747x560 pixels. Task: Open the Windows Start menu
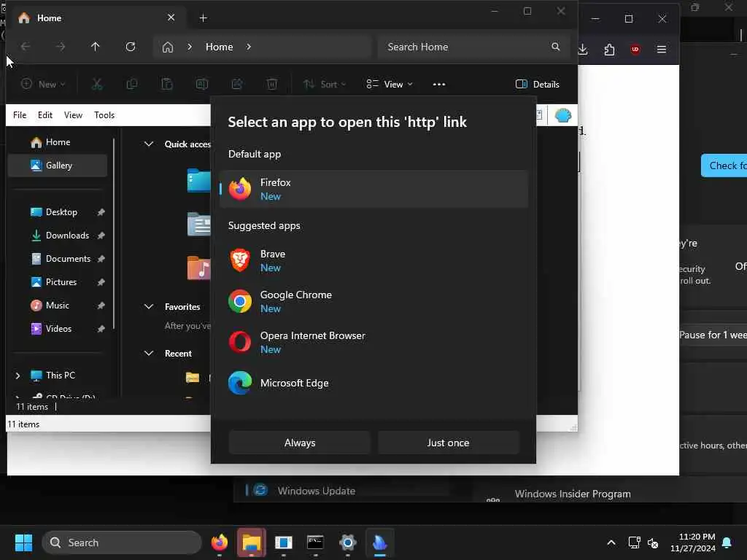click(x=23, y=542)
